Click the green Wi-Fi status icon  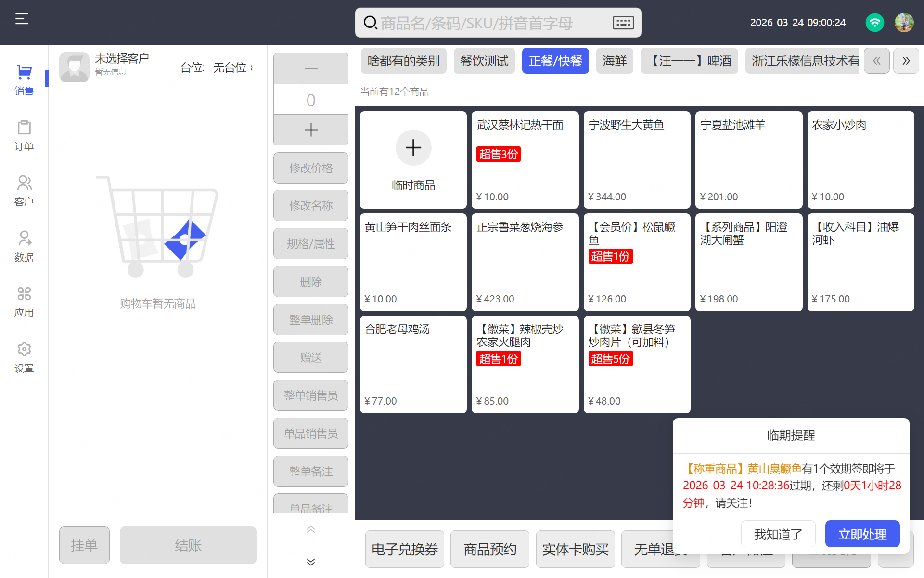874,23
